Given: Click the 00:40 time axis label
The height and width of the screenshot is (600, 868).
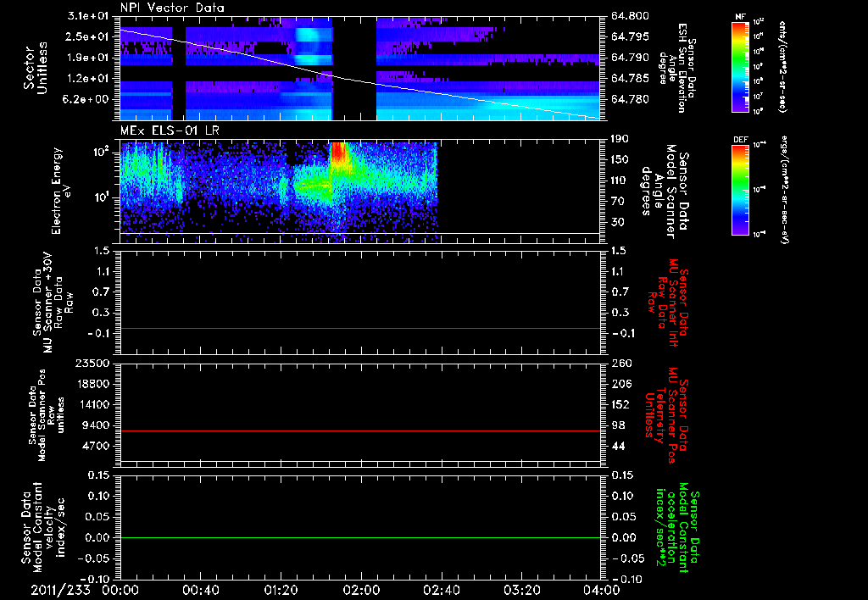Looking at the screenshot, I should click(x=200, y=590).
